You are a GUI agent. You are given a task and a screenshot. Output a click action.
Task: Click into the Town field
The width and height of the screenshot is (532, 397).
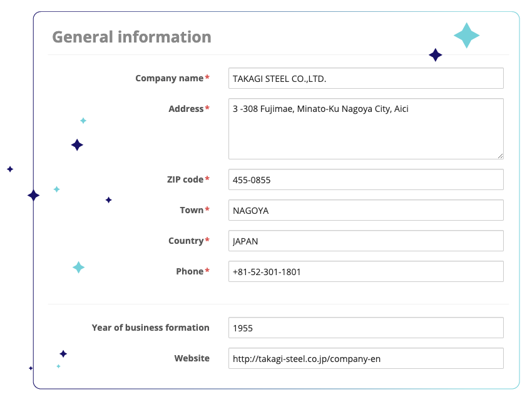(366, 210)
